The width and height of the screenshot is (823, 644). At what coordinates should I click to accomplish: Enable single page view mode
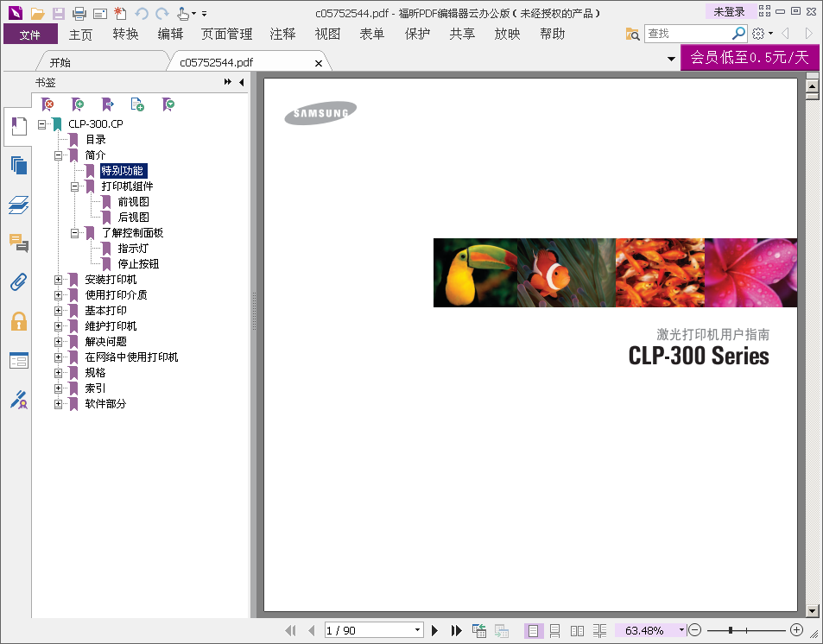(534, 630)
